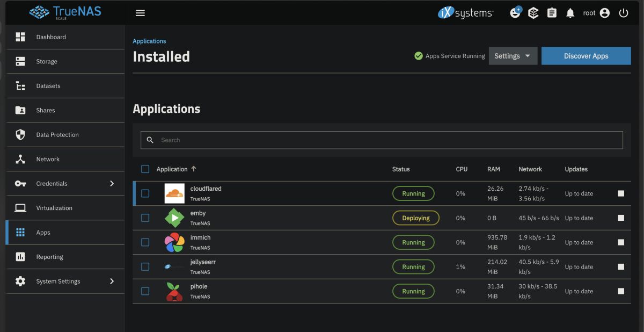
Task: Click the Discover Apps button
Action: tap(586, 56)
